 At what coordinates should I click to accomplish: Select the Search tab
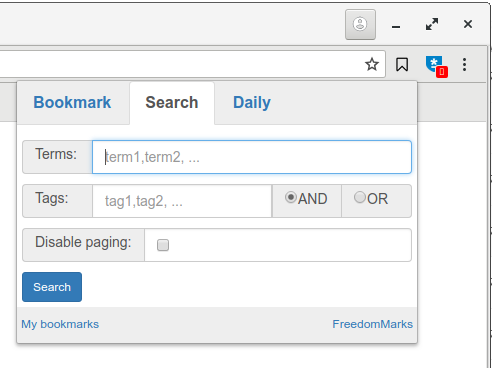pyautogui.click(x=172, y=102)
